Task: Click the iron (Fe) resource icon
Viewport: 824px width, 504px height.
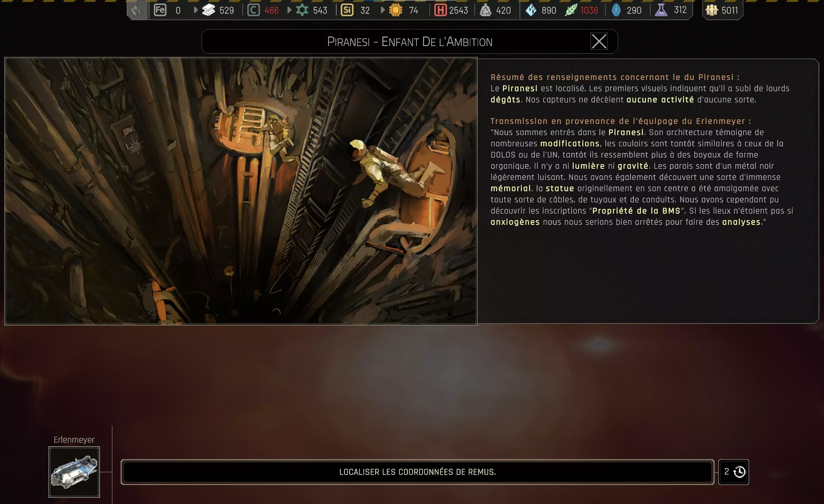Action: click(x=160, y=10)
